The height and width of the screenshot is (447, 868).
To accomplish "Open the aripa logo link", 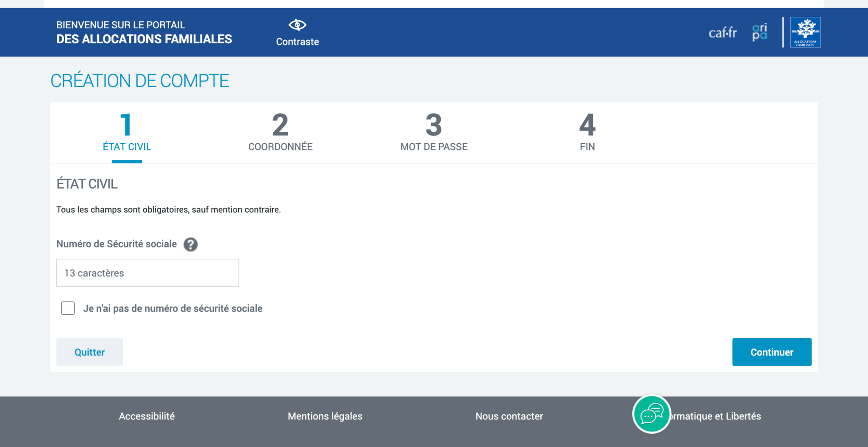I will tap(759, 32).
